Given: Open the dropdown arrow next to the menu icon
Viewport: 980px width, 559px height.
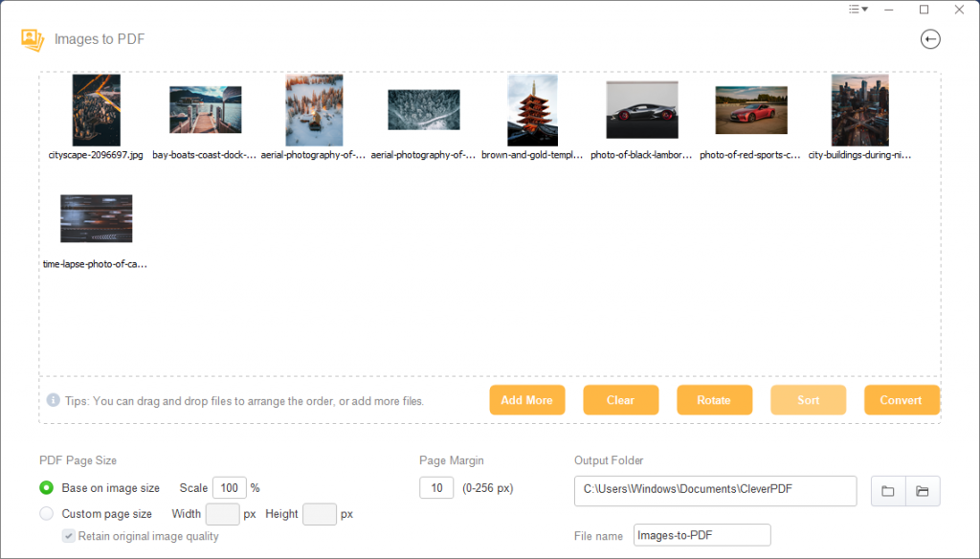Looking at the screenshot, I should 862,10.
